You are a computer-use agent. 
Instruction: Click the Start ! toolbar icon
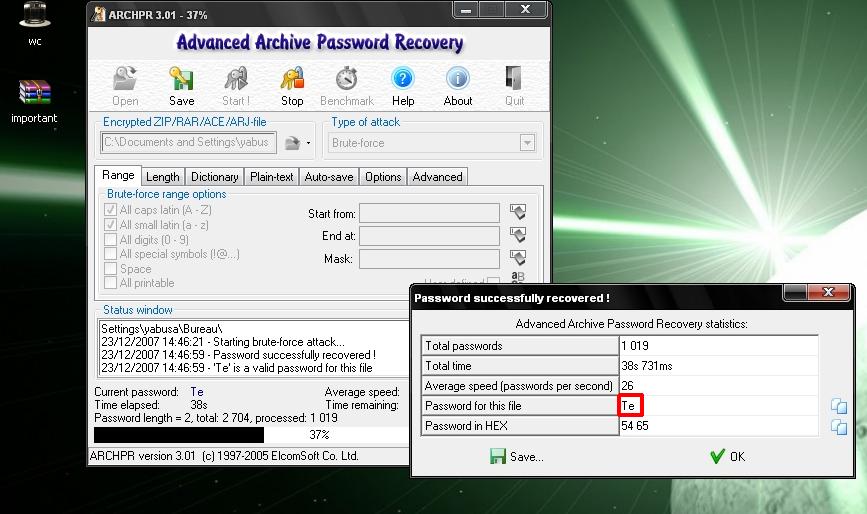236,78
